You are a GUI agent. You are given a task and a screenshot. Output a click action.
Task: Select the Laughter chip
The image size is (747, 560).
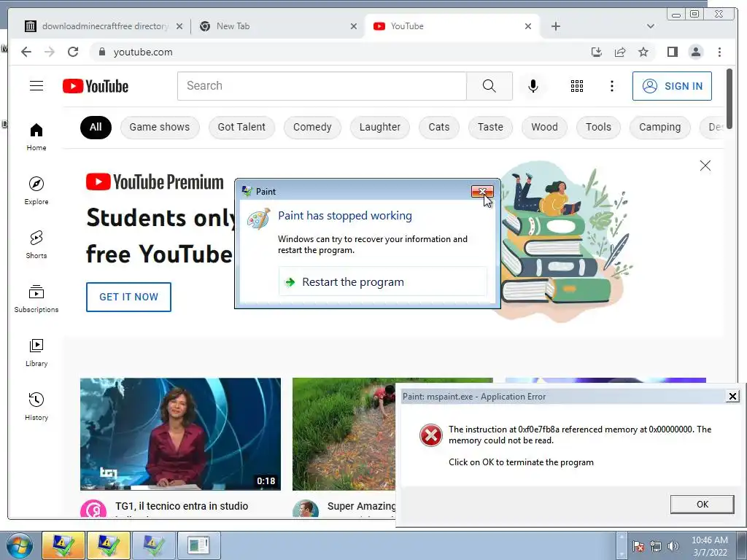tap(379, 127)
